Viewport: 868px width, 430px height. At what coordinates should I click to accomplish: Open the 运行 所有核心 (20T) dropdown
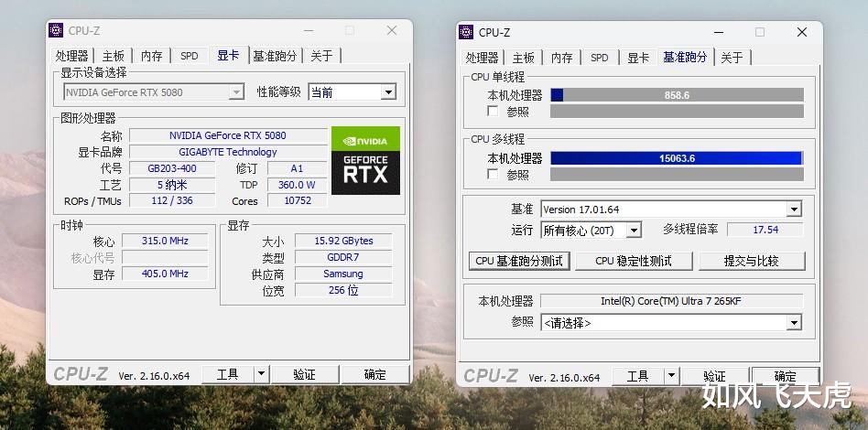[x=591, y=231]
